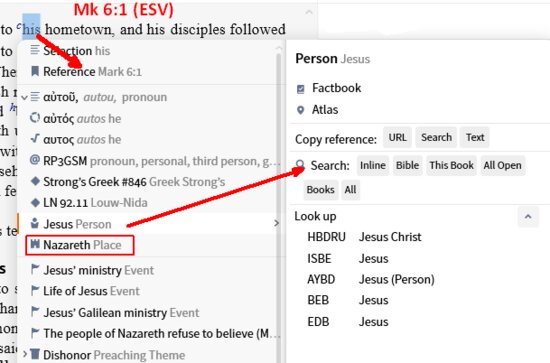550x363 pixels.
Task: Look up Jesus (Person) in AYBD
Action: click(x=371, y=280)
